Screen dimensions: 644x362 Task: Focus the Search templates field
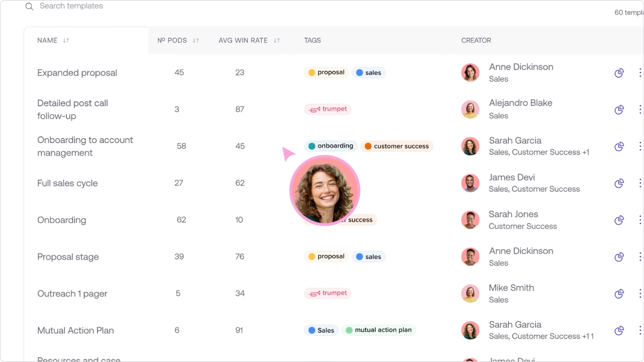[x=71, y=6]
